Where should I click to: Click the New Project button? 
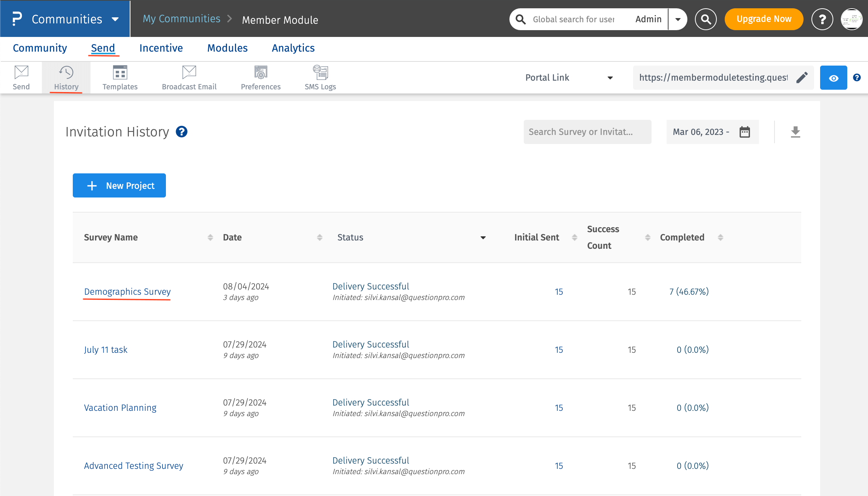(x=119, y=185)
